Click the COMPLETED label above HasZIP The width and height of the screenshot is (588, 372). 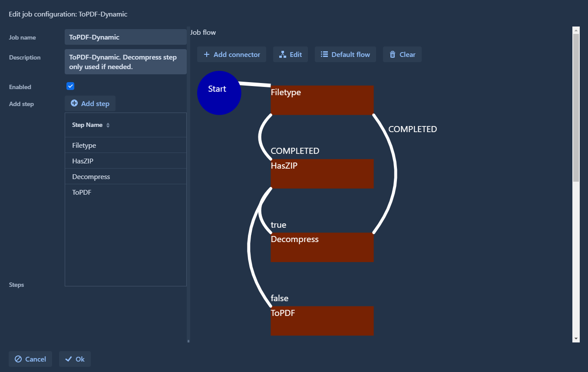295,151
